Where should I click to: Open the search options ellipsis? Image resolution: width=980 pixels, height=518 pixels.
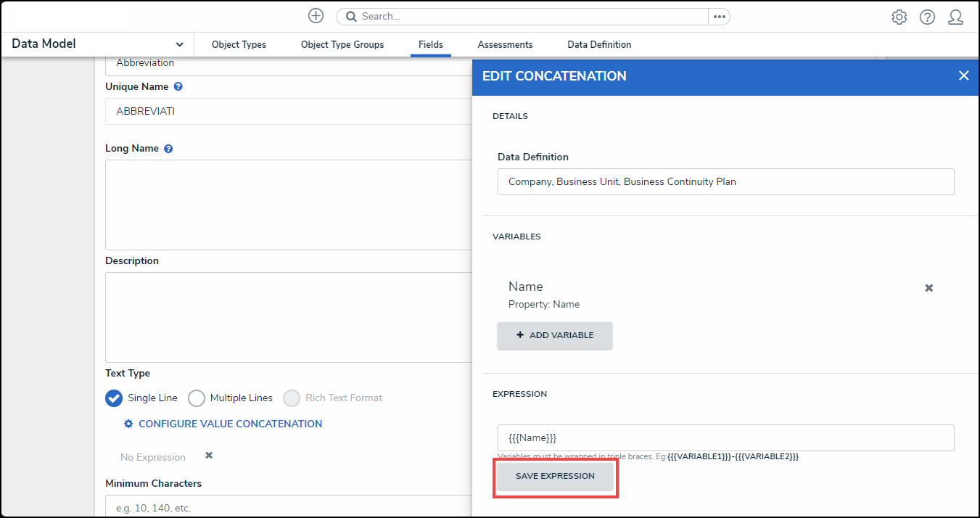click(719, 17)
